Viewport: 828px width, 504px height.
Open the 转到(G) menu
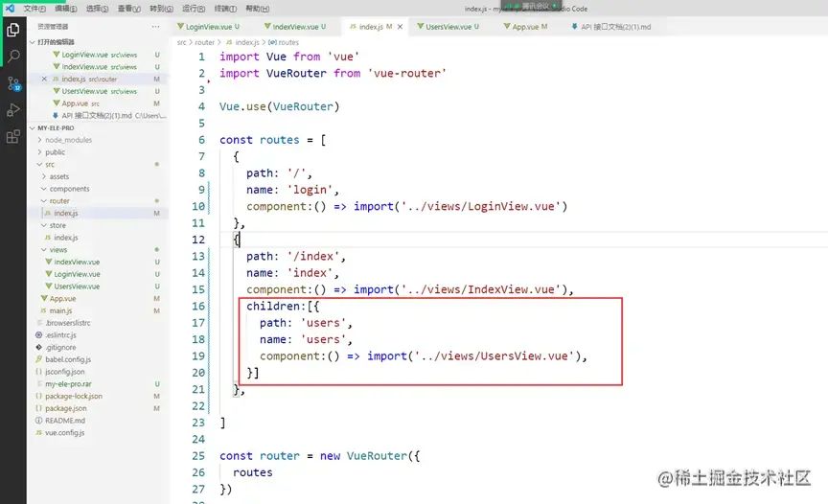162,9
